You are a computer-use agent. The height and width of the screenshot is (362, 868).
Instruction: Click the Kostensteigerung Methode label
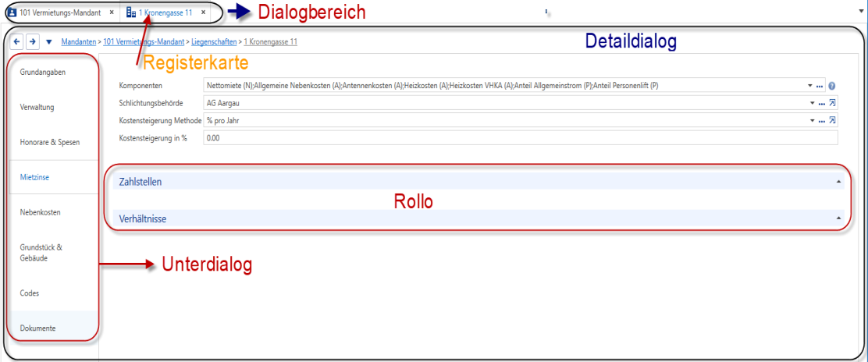click(160, 120)
